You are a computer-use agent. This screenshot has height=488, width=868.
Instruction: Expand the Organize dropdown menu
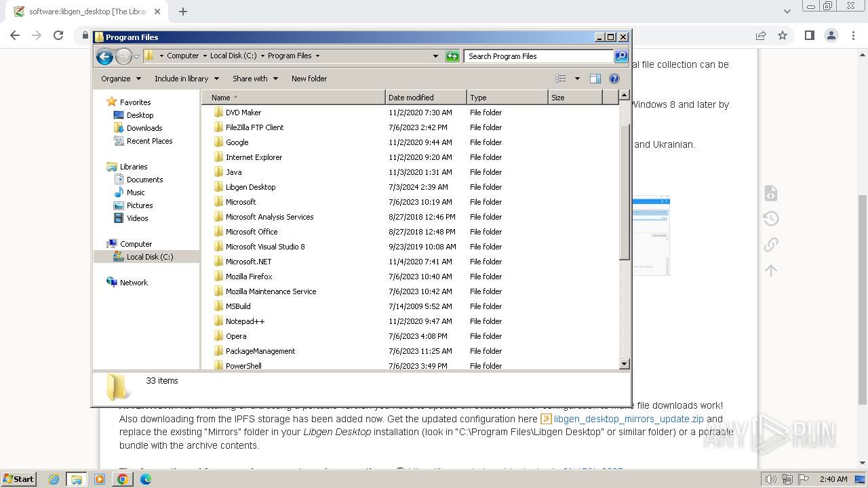point(121,79)
